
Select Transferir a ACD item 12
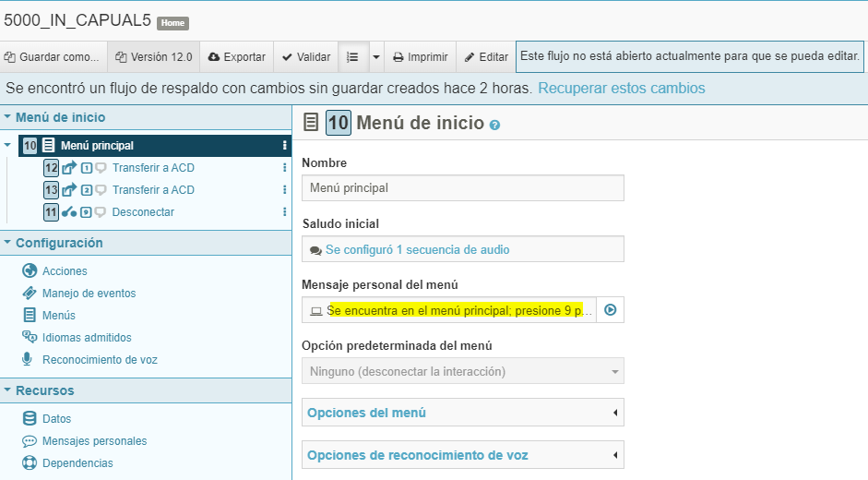click(153, 167)
